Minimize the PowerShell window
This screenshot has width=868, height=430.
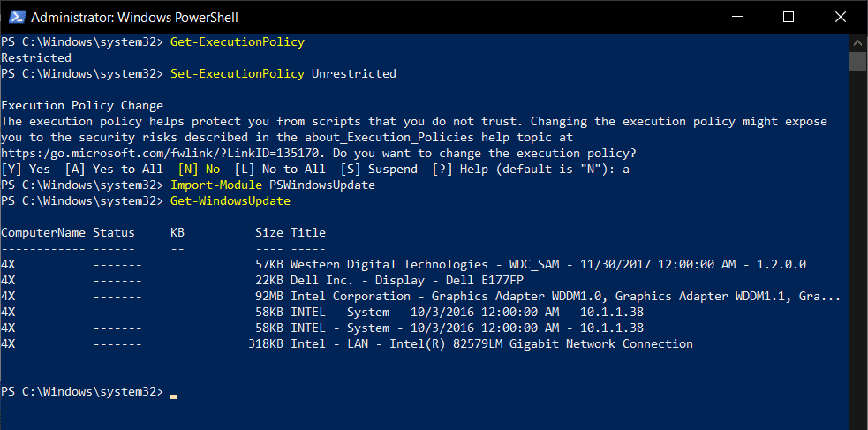(x=736, y=17)
